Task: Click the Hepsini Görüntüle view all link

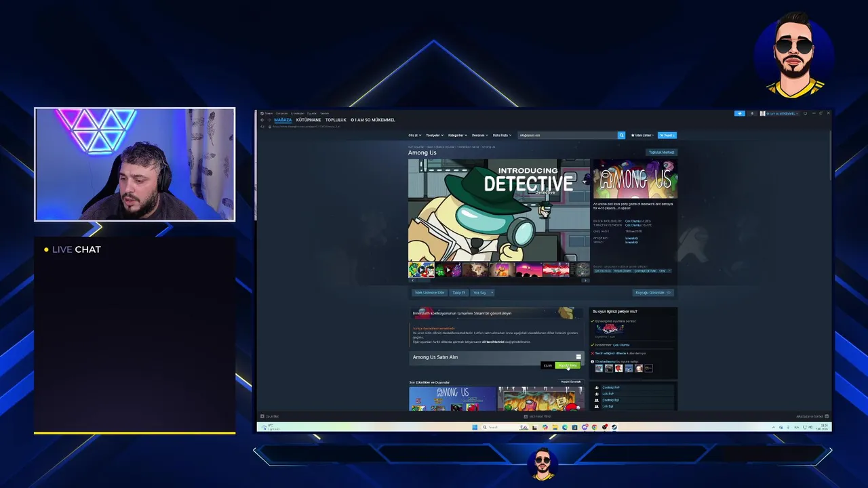Action: click(571, 382)
